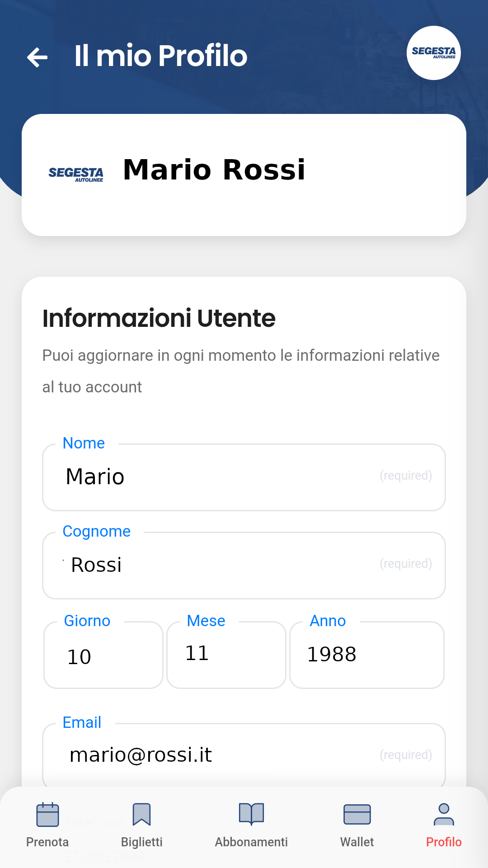Viewport: 488px width, 868px height.
Task: Tap the Mario Rossi name heading
Action: (x=214, y=170)
